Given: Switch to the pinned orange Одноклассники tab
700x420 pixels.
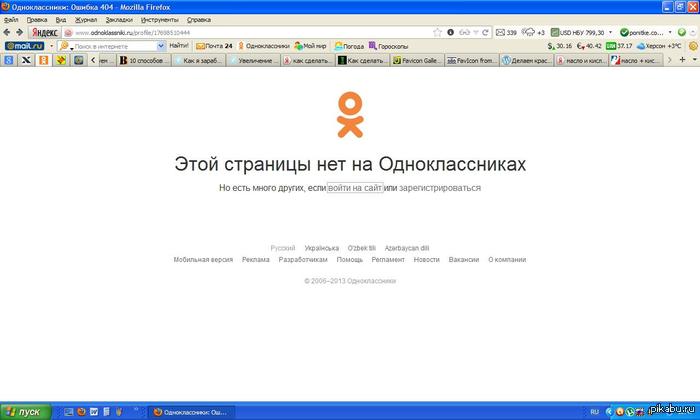Looking at the screenshot, I should pos(43,60).
